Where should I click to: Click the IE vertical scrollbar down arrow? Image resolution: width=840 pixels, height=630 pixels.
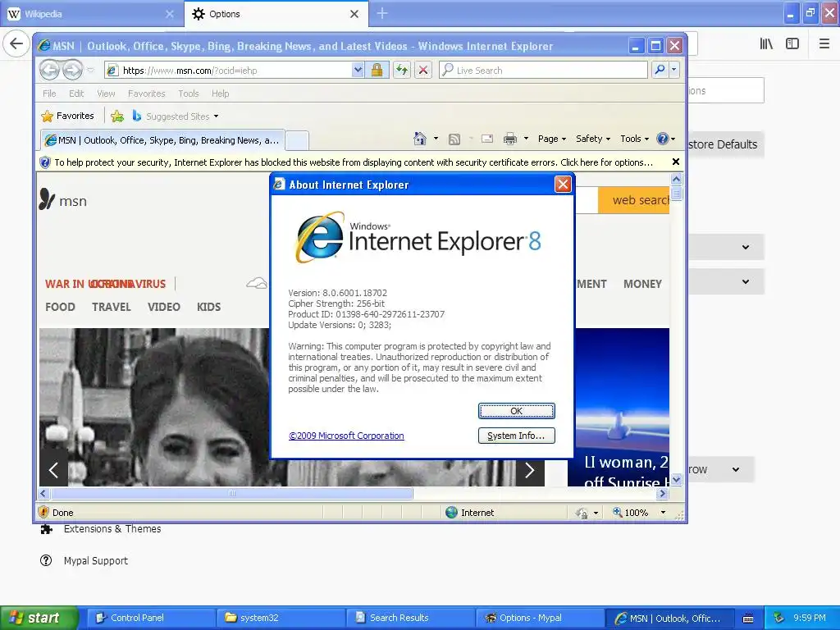(x=676, y=479)
